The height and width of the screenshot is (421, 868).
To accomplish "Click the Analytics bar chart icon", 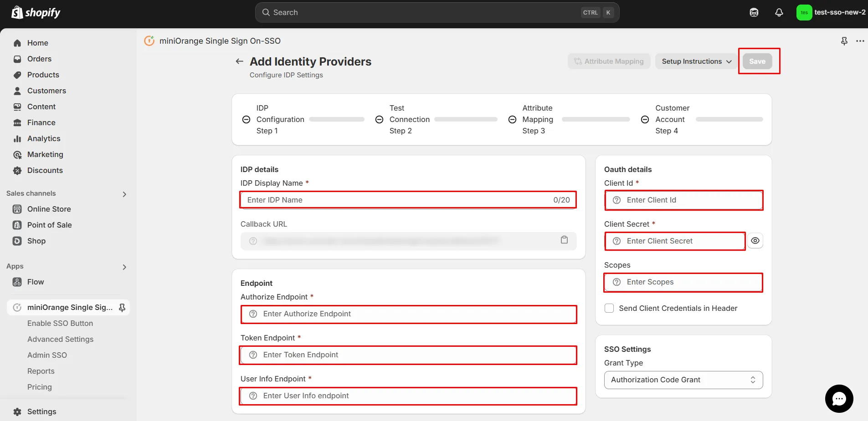I will click(x=17, y=138).
